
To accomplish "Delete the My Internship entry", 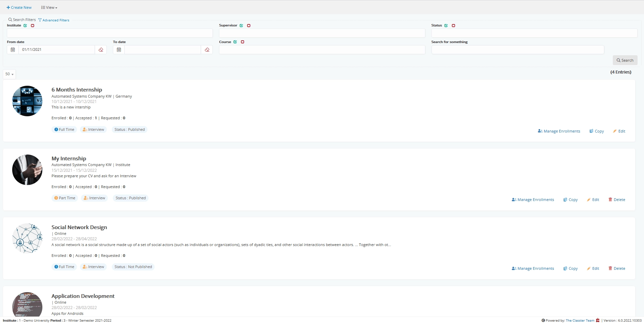I will click(x=617, y=200).
